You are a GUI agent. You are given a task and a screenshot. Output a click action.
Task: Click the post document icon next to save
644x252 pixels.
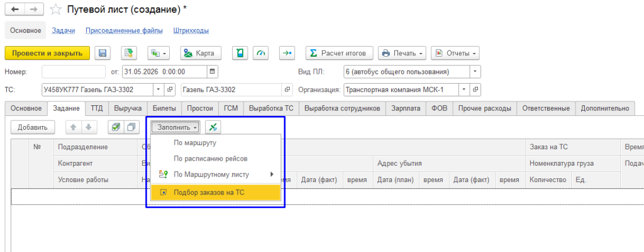coord(129,53)
